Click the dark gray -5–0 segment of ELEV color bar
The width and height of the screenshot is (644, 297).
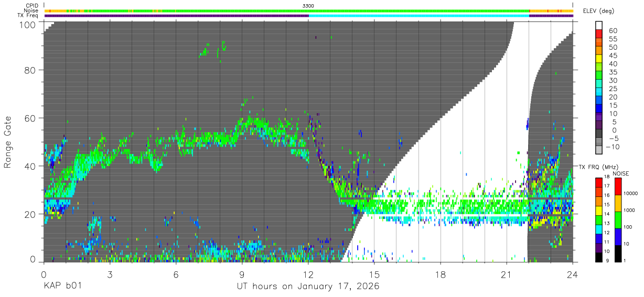tap(599, 133)
